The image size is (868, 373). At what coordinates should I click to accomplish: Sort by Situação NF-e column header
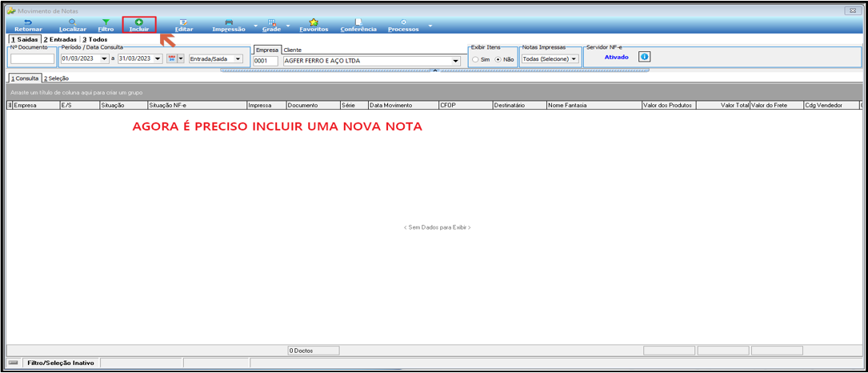(x=197, y=105)
